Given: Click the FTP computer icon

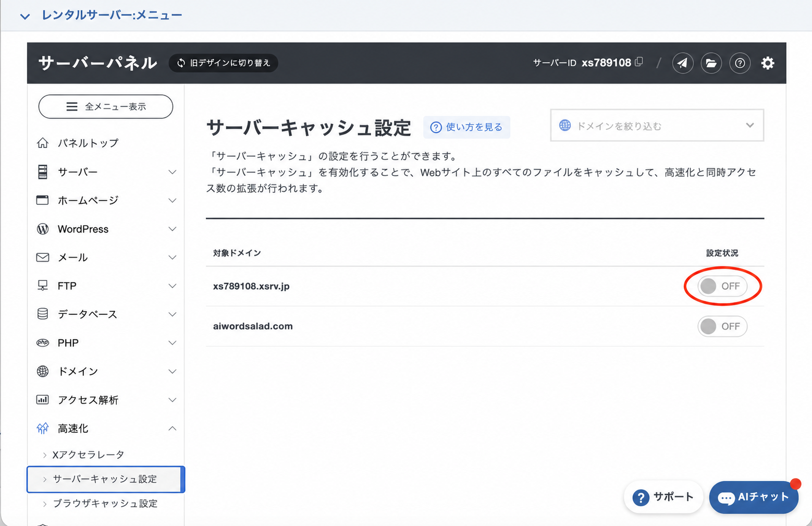Looking at the screenshot, I should click(43, 286).
